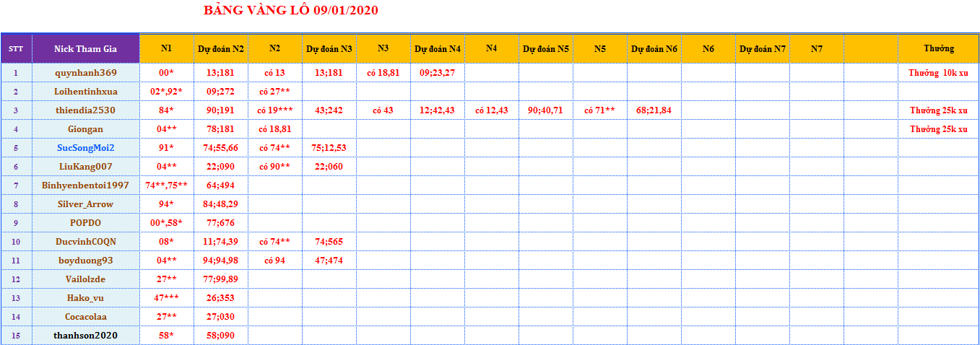Select the Dự đoán N4 header cell
This screenshot has height=345, width=980.
438,48
